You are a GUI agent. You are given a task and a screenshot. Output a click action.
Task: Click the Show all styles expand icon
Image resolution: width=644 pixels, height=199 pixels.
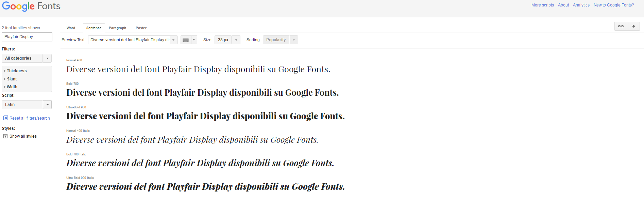point(5,136)
